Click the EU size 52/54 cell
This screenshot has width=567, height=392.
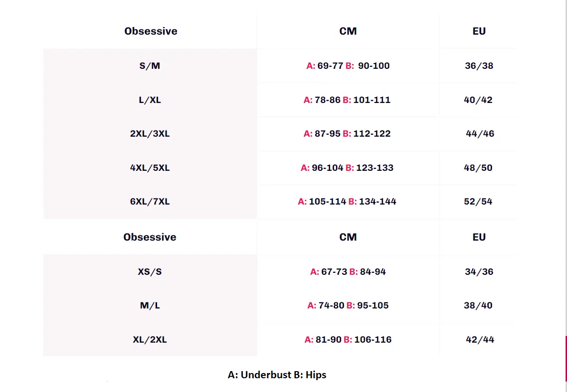tap(478, 202)
